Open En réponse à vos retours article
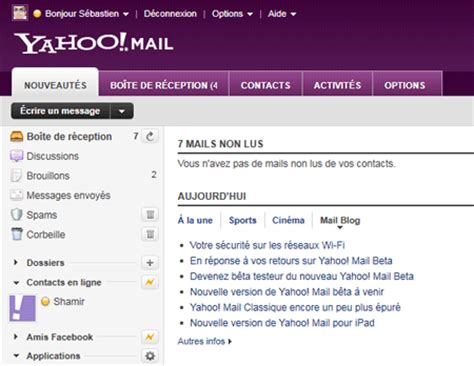474x366 pixels. [291, 261]
